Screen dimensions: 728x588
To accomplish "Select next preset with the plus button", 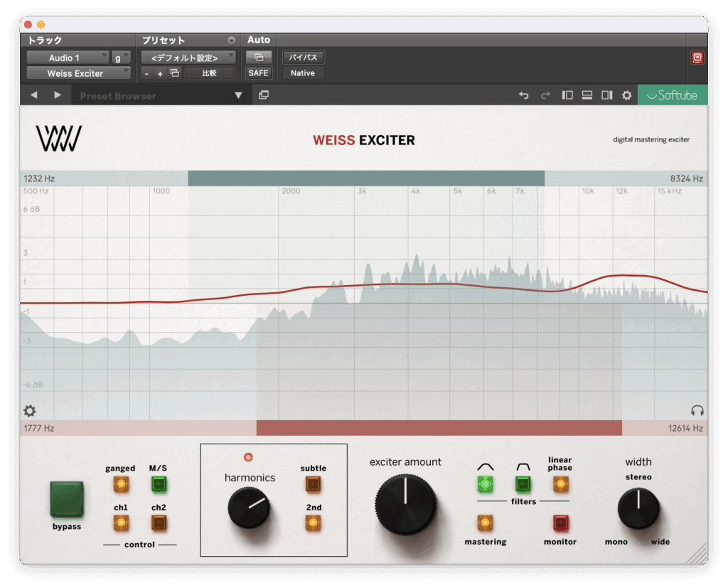I will point(160,73).
